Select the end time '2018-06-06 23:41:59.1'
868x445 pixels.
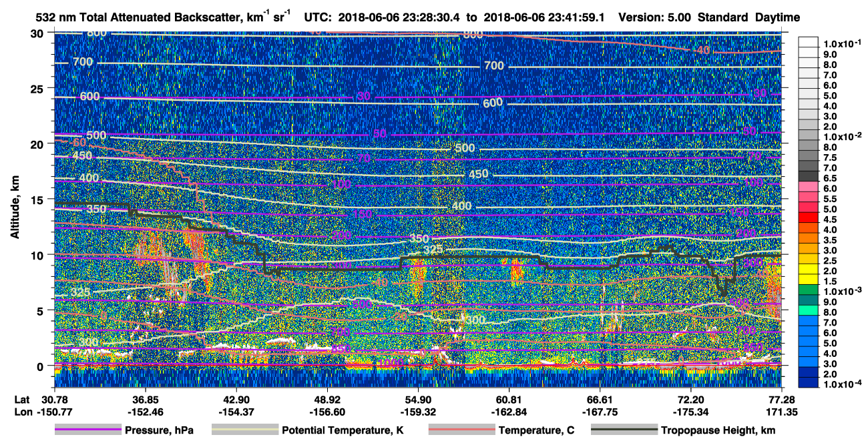tap(544, 18)
